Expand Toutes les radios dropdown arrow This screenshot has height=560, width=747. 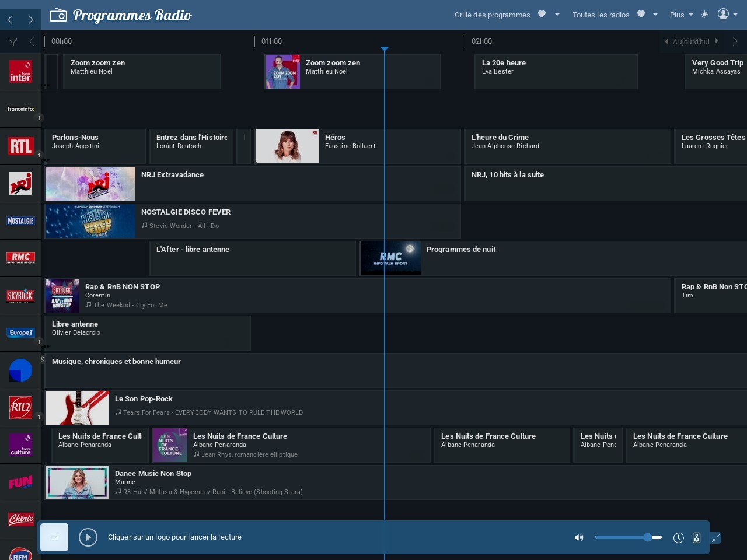[655, 15]
